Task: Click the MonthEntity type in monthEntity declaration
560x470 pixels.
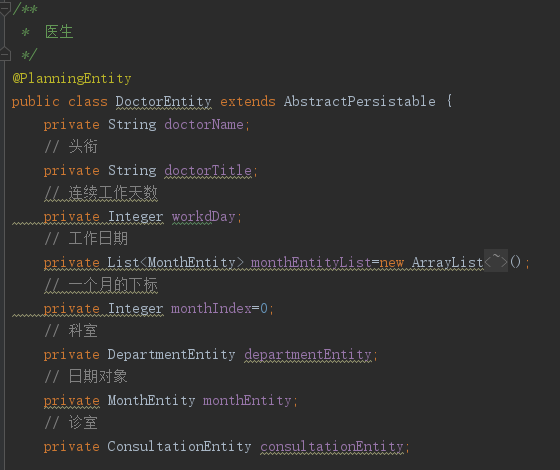Action: point(151,400)
